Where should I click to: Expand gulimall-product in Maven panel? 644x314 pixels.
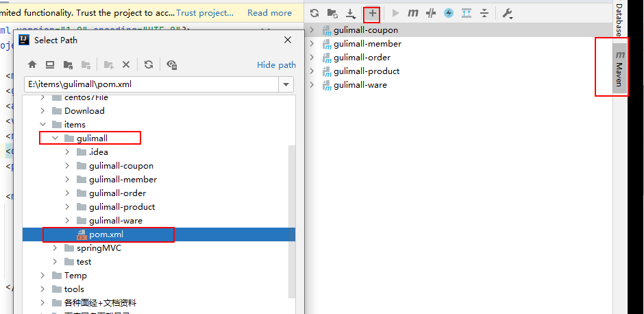312,71
